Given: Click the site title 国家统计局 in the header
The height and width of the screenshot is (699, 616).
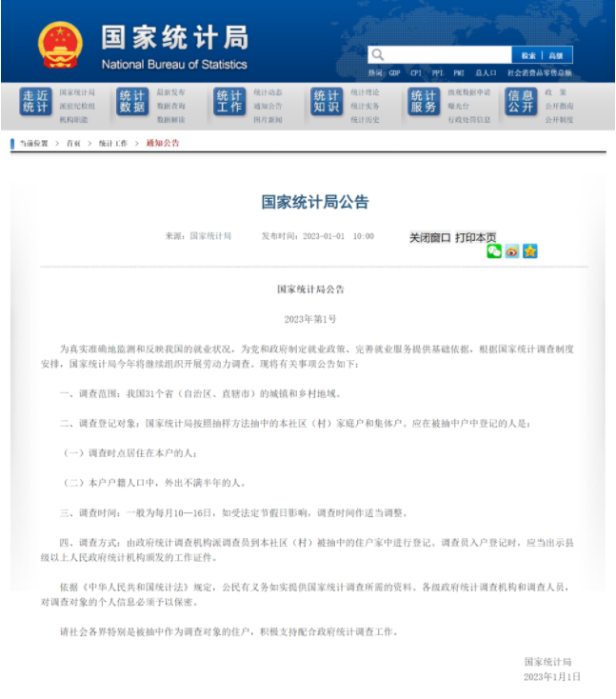Looking at the screenshot, I should (175, 37).
